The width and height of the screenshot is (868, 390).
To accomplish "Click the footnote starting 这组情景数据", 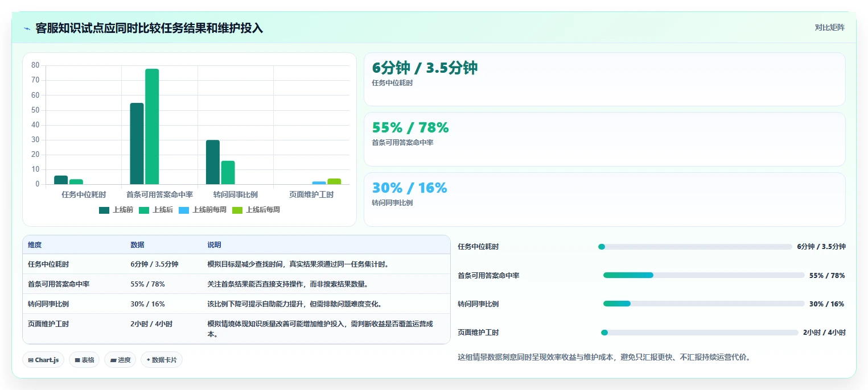I will 604,358.
